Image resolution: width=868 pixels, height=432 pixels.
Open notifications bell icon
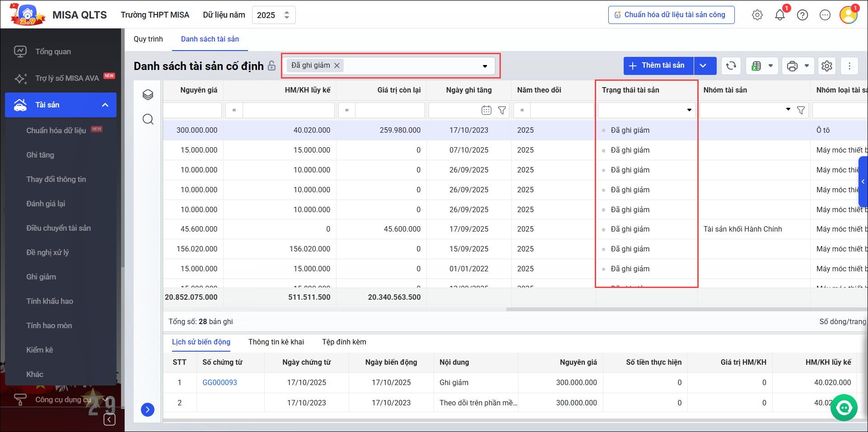coord(780,15)
